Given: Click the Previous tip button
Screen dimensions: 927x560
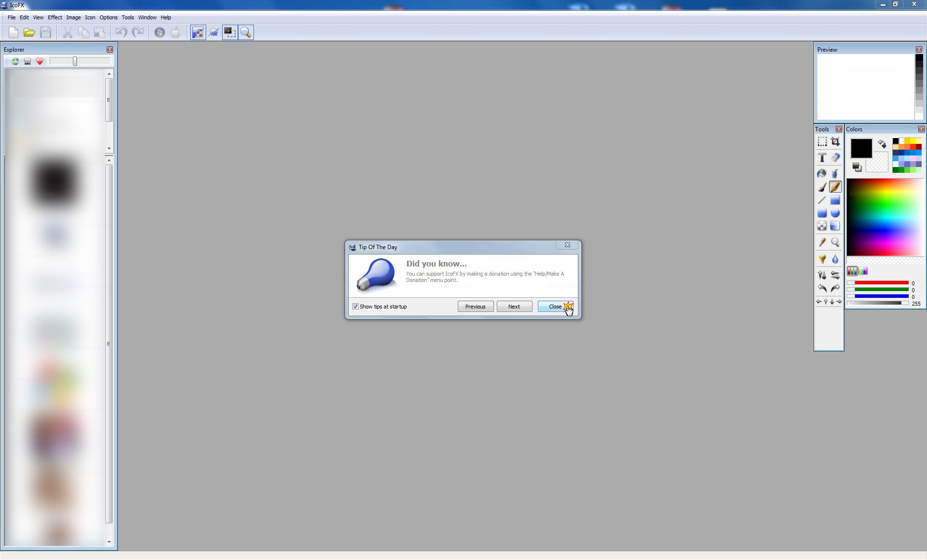Looking at the screenshot, I should click(x=476, y=307).
